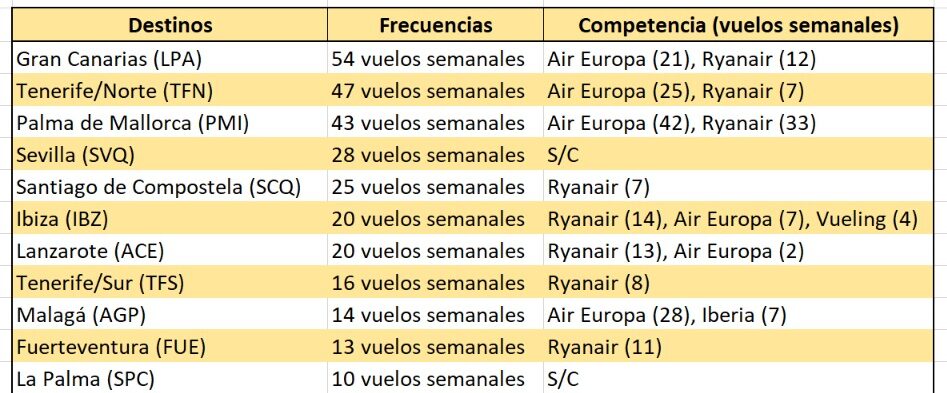The width and height of the screenshot is (947, 393).
Task: Click the Santiago de Compostela (SCQ) cell
Action: [170, 187]
